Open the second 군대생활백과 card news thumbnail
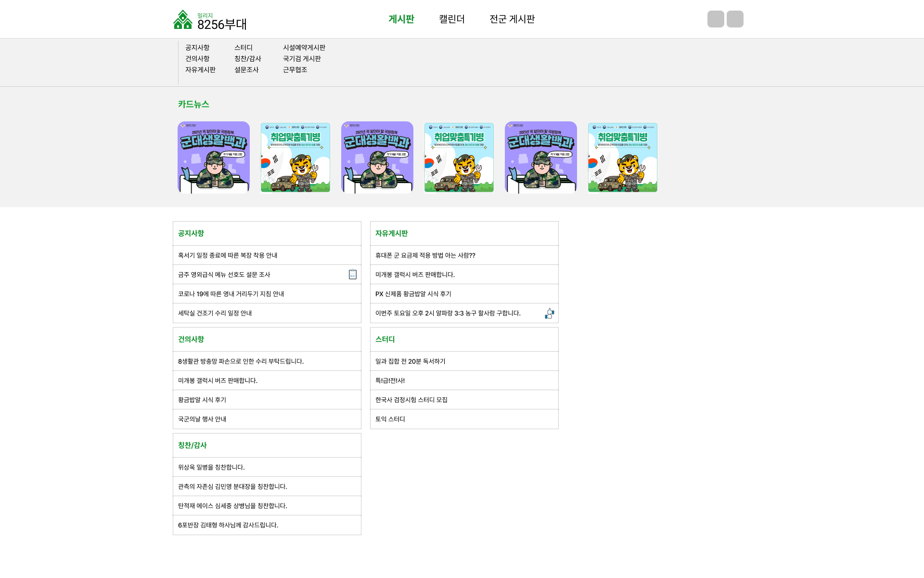Image resolution: width=924 pixels, height=578 pixels. pos(377,158)
